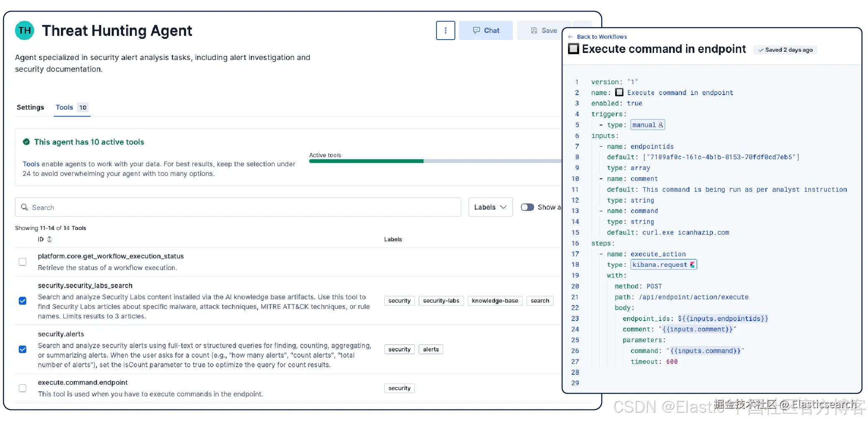Toggle the Show active only switch
The height and width of the screenshot is (421, 868).
pyautogui.click(x=527, y=207)
